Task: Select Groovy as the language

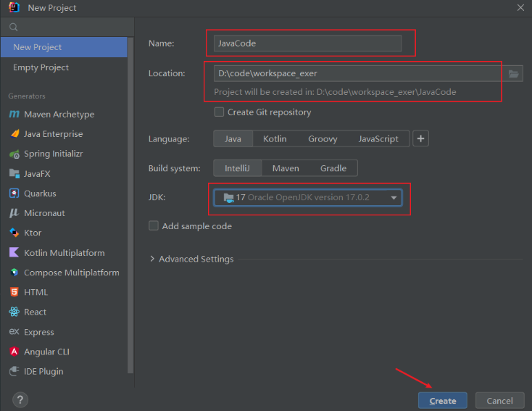Action: [x=323, y=138]
